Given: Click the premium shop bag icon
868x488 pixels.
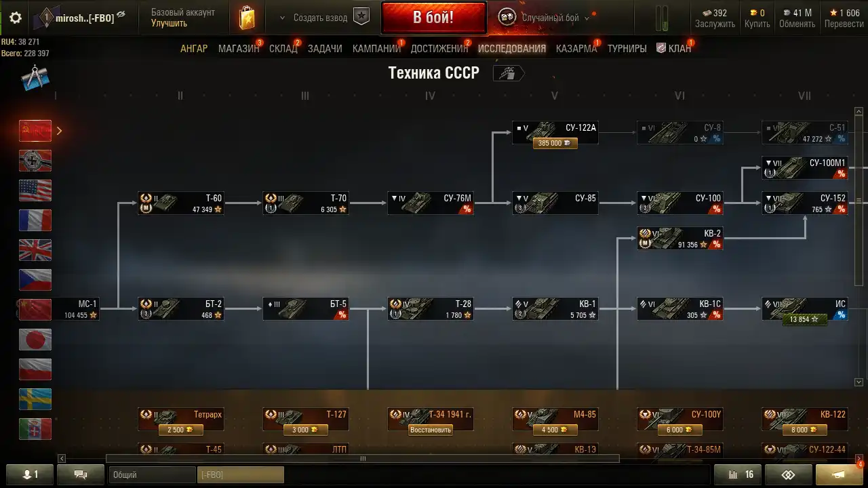Looking at the screenshot, I should (247, 18).
